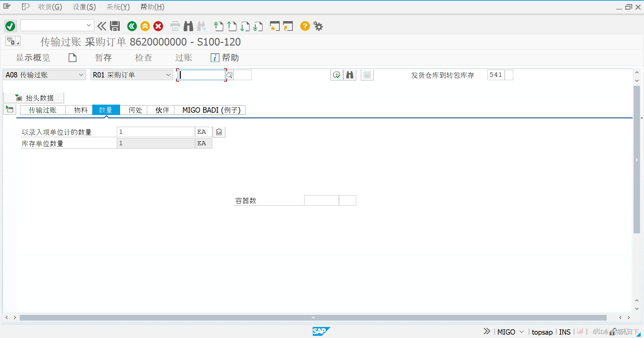The height and width of the screenshot is (338, 644).
Task: Click the command input field
Action: pyautogui.click(x=53, y=25)
